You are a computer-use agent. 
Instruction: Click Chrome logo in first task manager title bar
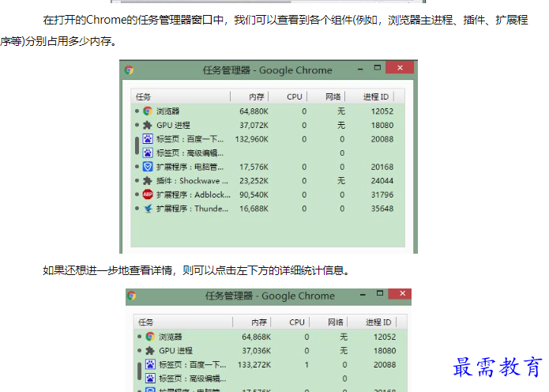tap(129, 70)
